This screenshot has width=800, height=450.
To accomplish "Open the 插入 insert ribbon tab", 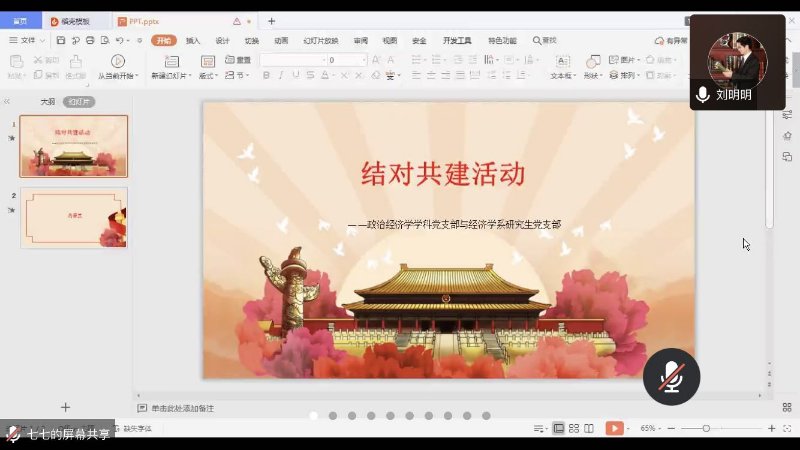I will [x=193, y=41].
